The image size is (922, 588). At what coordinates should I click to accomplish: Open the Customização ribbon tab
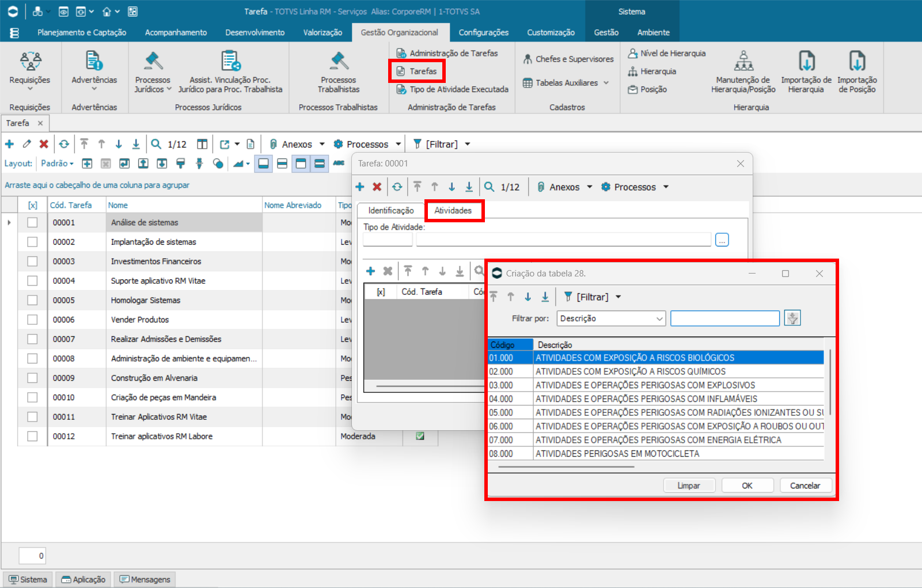point(551,32)
